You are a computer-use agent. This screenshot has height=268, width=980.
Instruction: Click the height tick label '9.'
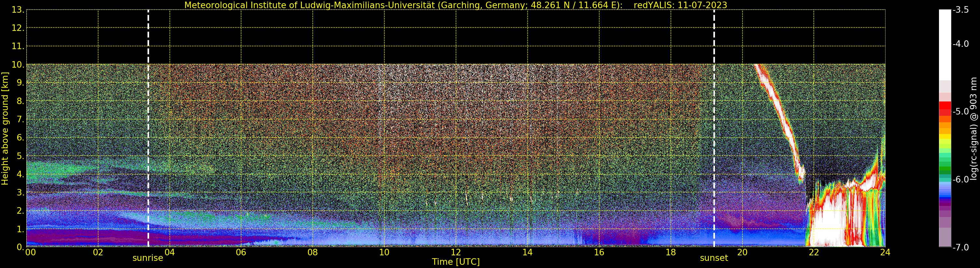tap(20, 83)
